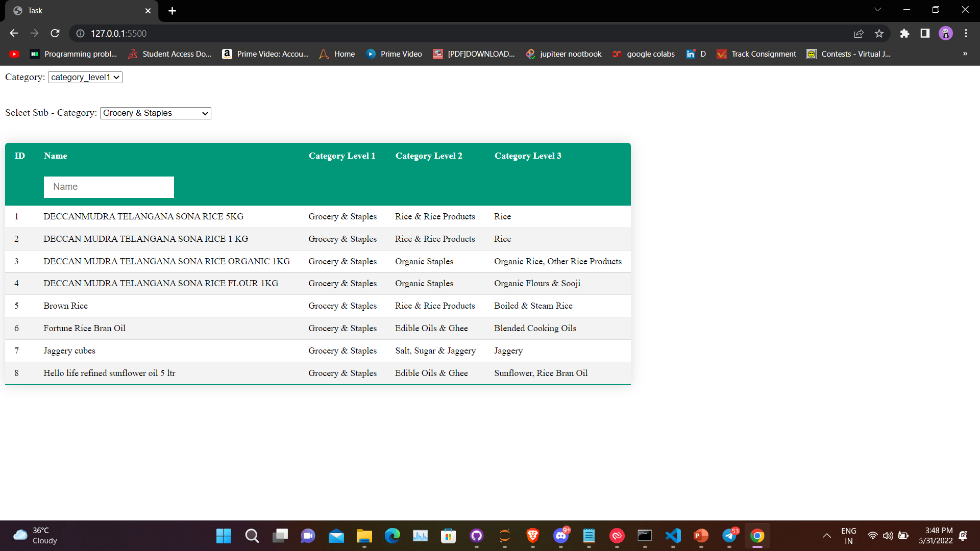Bookmark this page using the star icon

[879, 33]
